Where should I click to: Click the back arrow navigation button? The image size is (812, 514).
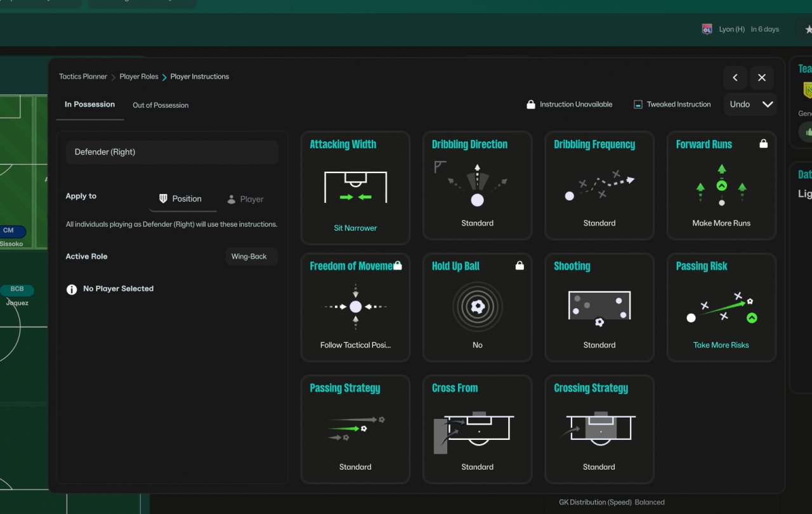click(x=735, y=78)
